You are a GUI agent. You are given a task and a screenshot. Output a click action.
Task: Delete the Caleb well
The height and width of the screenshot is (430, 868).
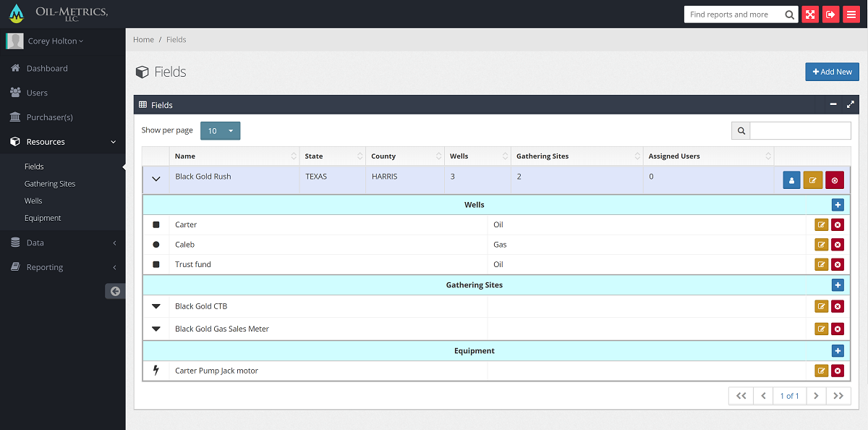point(838,245)
